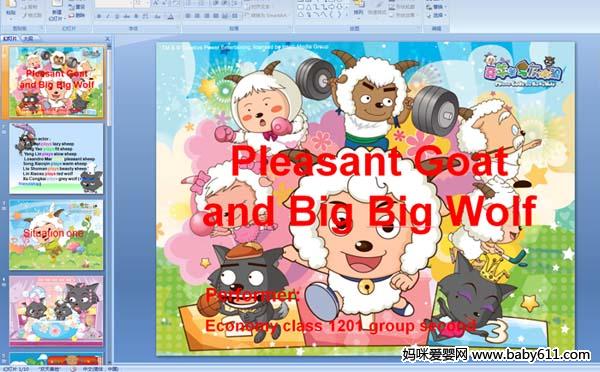Open the Change Case dropdown

(157, 16)
